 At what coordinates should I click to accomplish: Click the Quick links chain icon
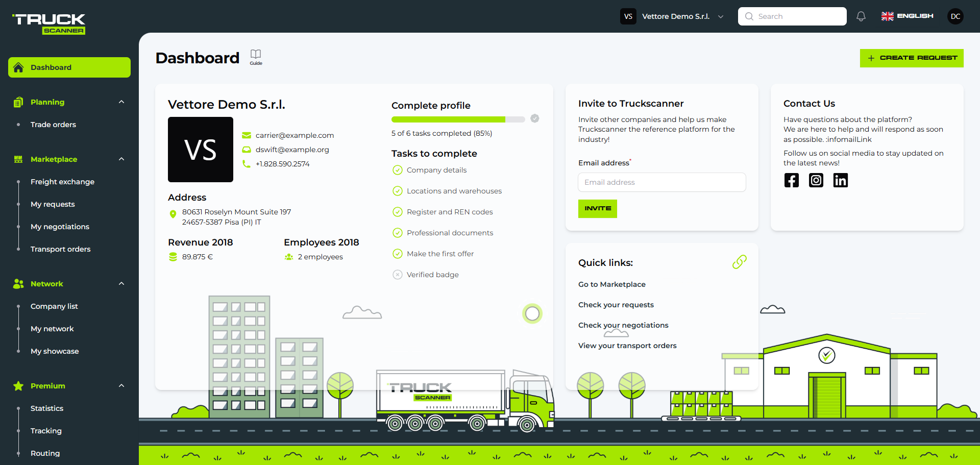point(740,262)
